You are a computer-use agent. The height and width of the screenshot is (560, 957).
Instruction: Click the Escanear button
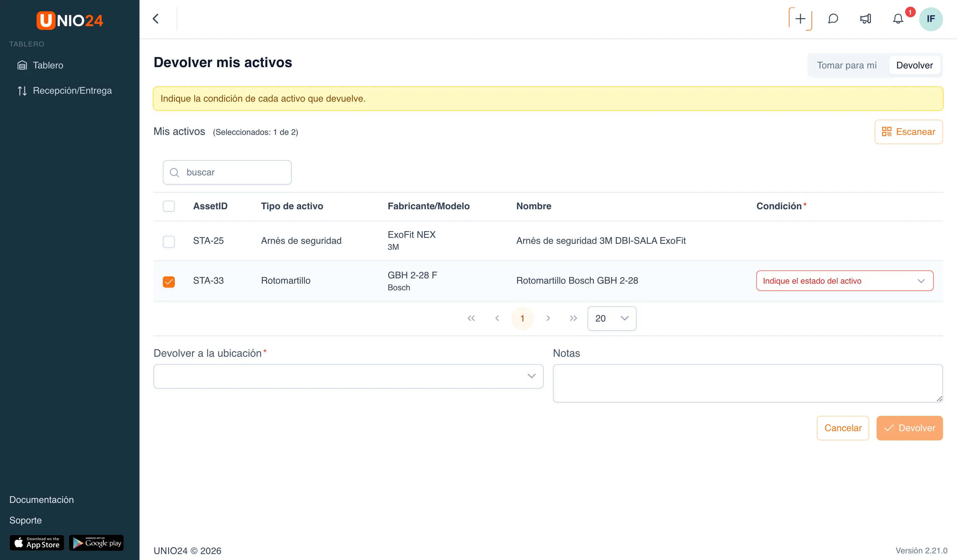pos(908,132)
